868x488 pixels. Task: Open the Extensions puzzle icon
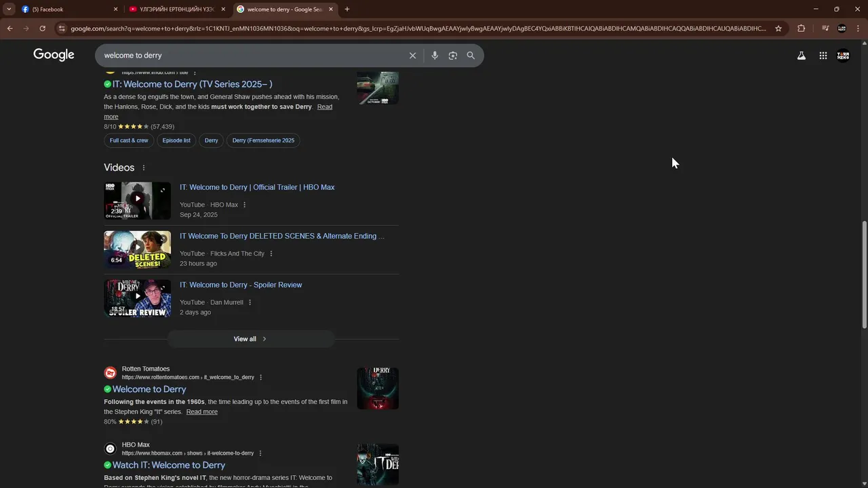pyautogui.click(x=802, y=28)
